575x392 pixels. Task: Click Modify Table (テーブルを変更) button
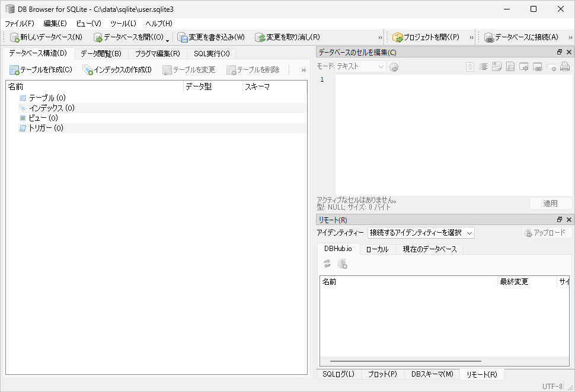[189, 70]
